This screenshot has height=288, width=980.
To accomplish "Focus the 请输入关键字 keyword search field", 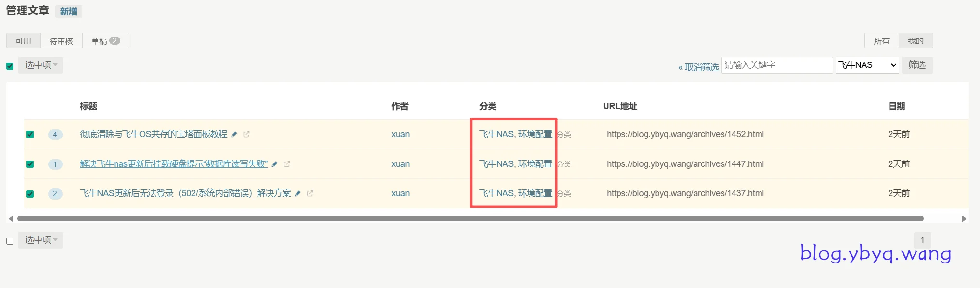I will [776, 65].
